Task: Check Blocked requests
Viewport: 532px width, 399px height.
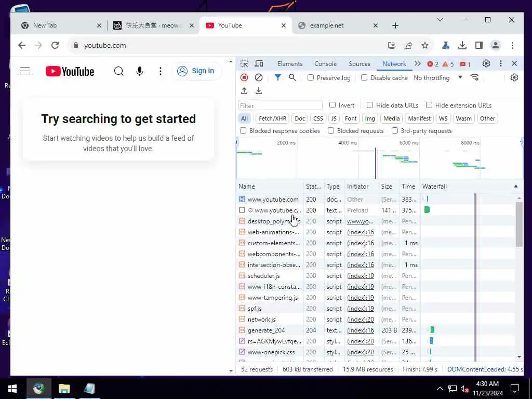Action: [x=331, y=130]
